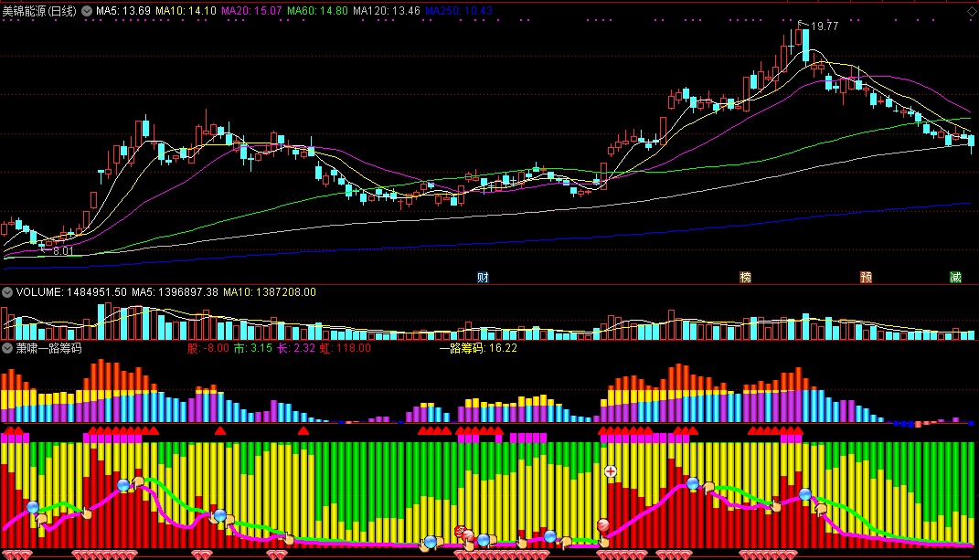Click the 19.77 high price label
The width and height of the screenshot is (979, 560).
[x=825, y=26]
